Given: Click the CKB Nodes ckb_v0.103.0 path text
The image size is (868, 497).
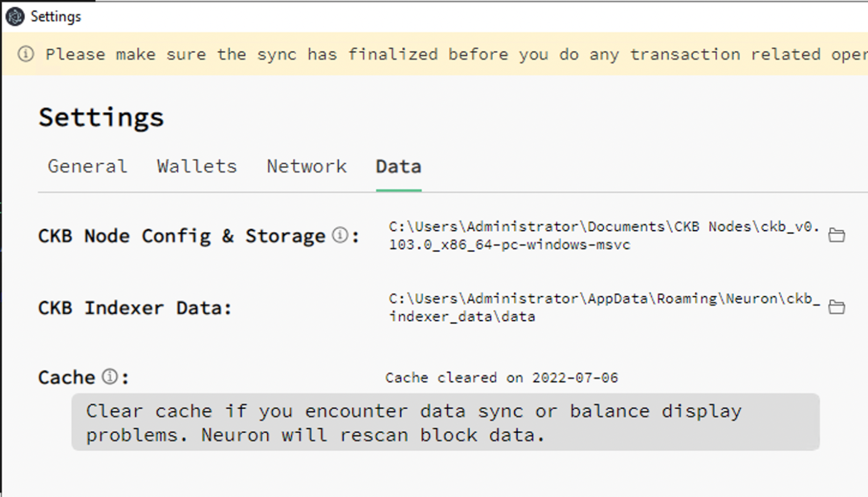Looking at the screenshot, I should tap(605, 236).
